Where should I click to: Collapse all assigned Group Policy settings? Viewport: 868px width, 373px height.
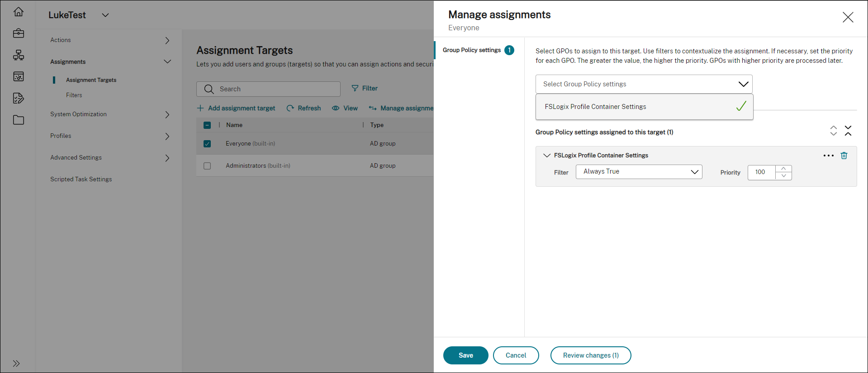(x=848, y=131)
